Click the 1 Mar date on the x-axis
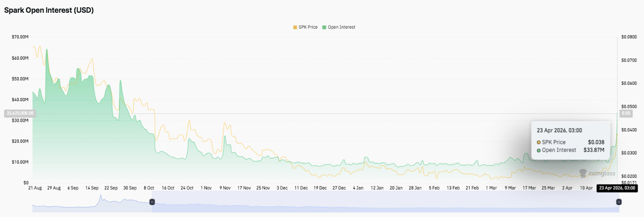Viewport: 644px width, 217px height. (491, 188)
